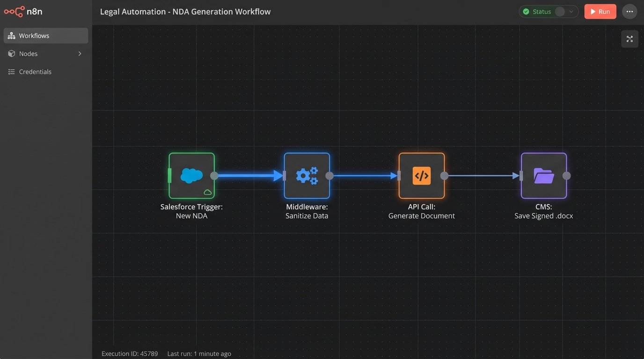Select Workflows in the sidebar
The width and height of the screenshot is (644, 359).
coord(34,35)
